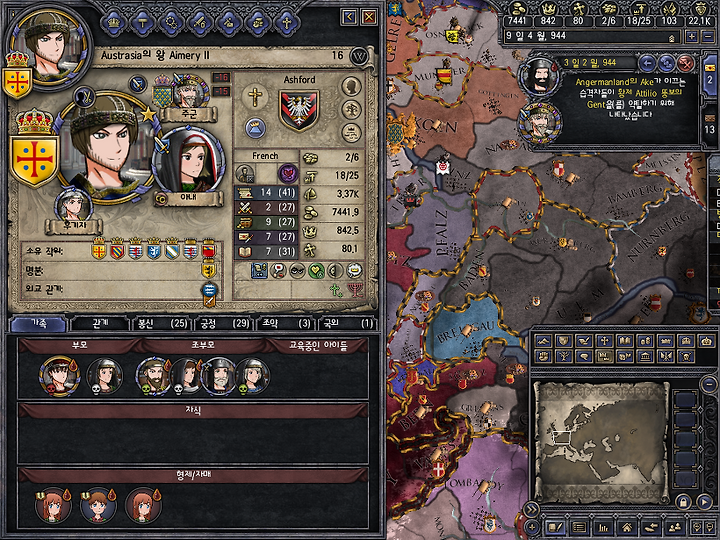The width and height of the screenshot is (720, 540).
Task: Go back with the blue arrow in character panel
Action: (349, 17)
